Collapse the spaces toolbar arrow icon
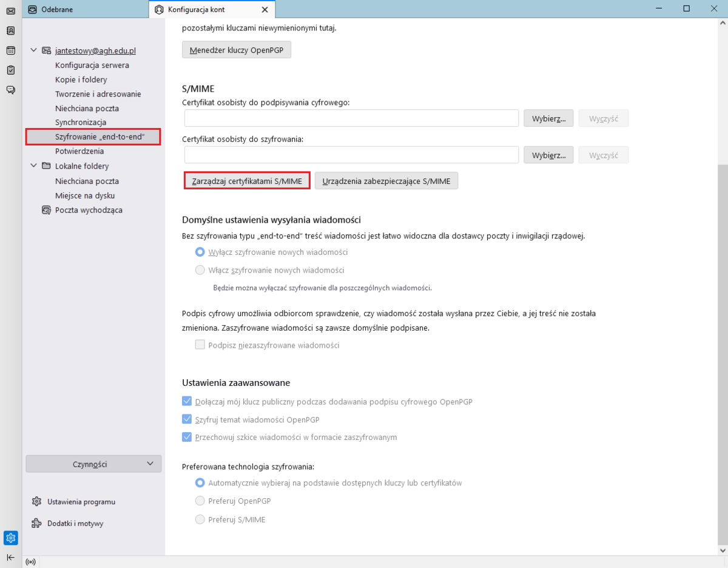The width and height of the screenshot is (728, 568). (x=10, y=557)
